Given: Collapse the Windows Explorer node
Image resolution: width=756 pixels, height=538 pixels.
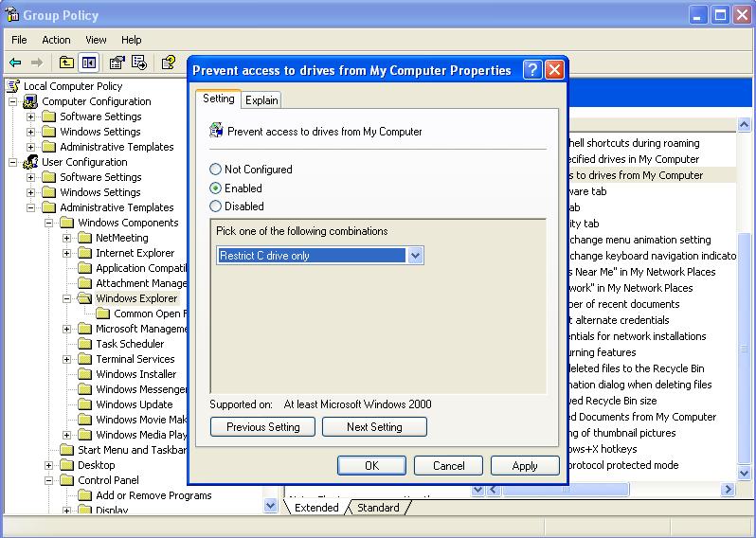Looking at the screenshot, I should point(66,299).
